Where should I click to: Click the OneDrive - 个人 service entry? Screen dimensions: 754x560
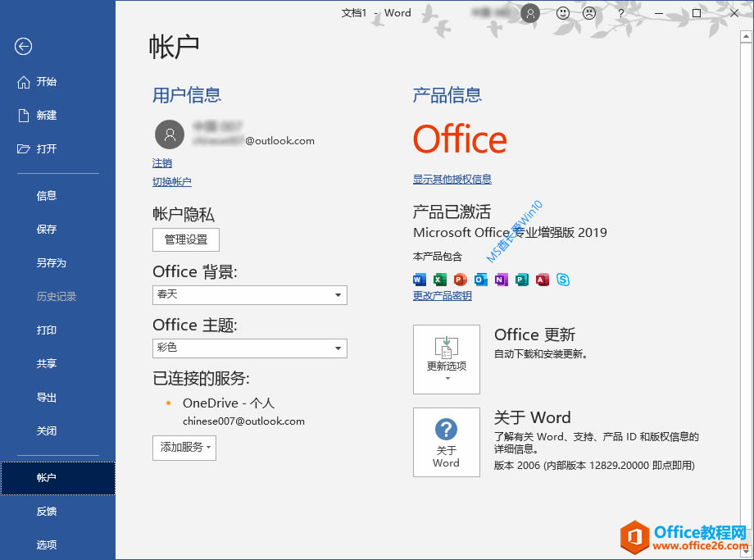[x=229, y=403]
